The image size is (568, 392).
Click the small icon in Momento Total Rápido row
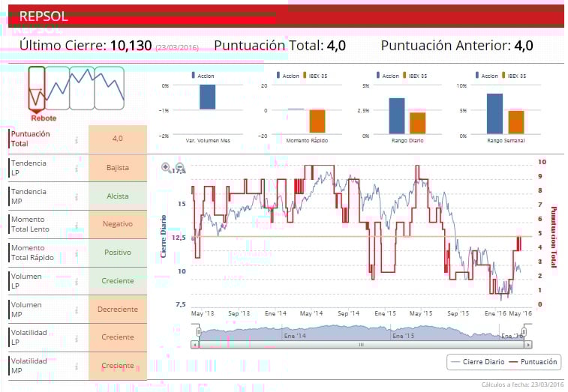(77, 254)
